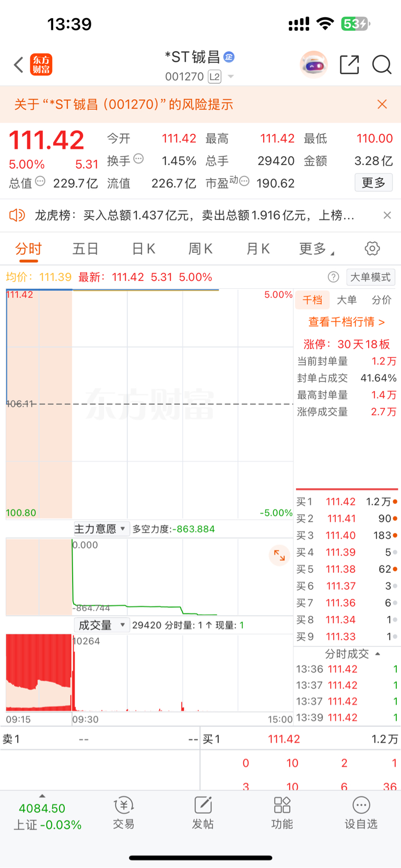The height and width of the screenshot is (868, 401).
Task: Tap the orange chart fullscreen expand icon
Action: point(279,555)
